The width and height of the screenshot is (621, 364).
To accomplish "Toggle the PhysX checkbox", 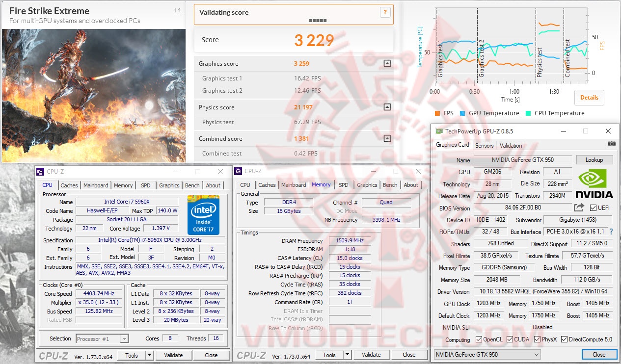I will pos(538,339).
